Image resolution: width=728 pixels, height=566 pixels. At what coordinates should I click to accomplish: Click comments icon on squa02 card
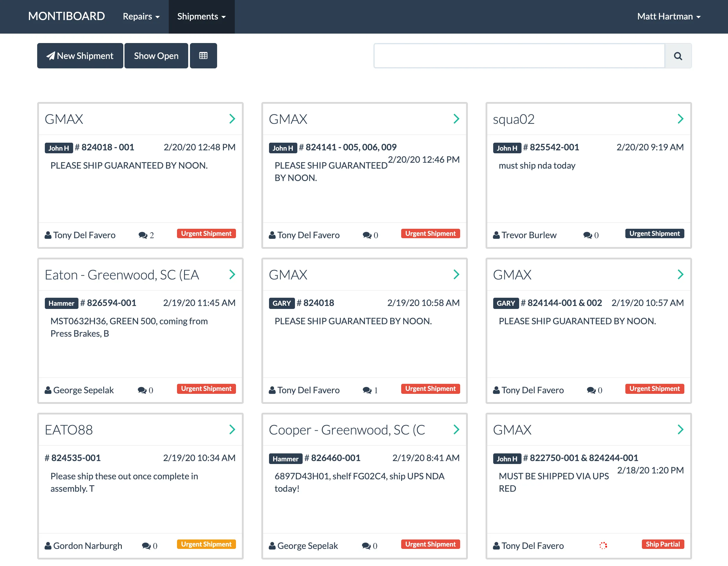pyautogui.click(x=588, y=235)
